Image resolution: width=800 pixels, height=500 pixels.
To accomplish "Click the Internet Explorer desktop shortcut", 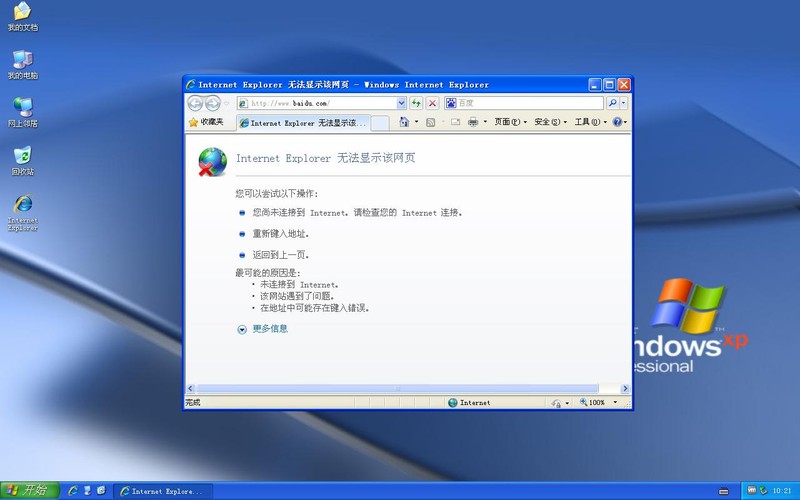I will tap(22, 213).
